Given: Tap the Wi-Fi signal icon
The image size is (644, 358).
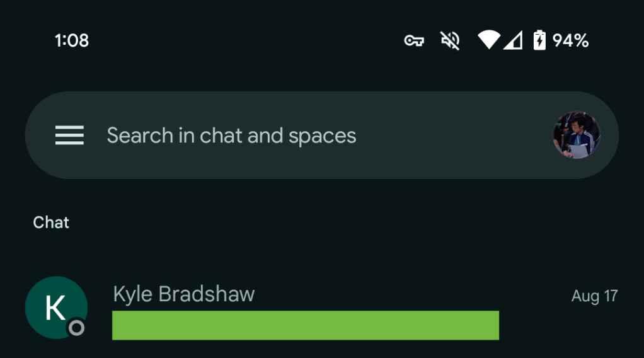Looking at the screenshot, I should click(489, 40).
